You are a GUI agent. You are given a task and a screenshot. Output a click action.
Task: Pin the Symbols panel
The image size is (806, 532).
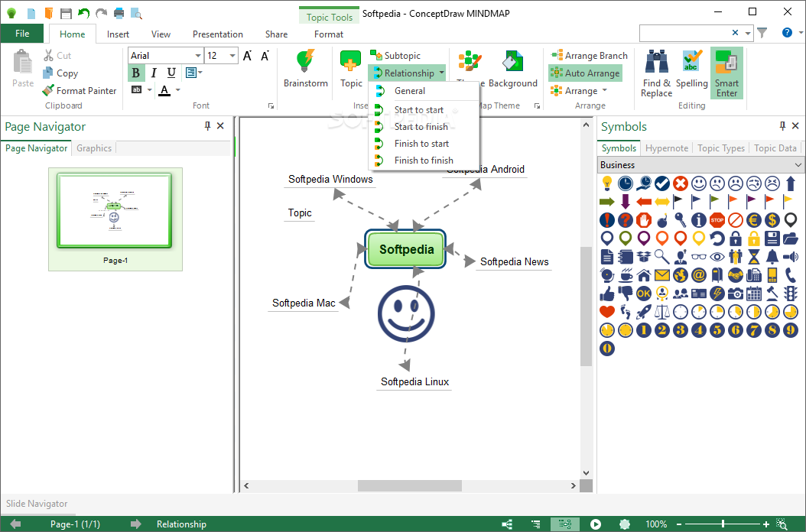pos(782,126)
